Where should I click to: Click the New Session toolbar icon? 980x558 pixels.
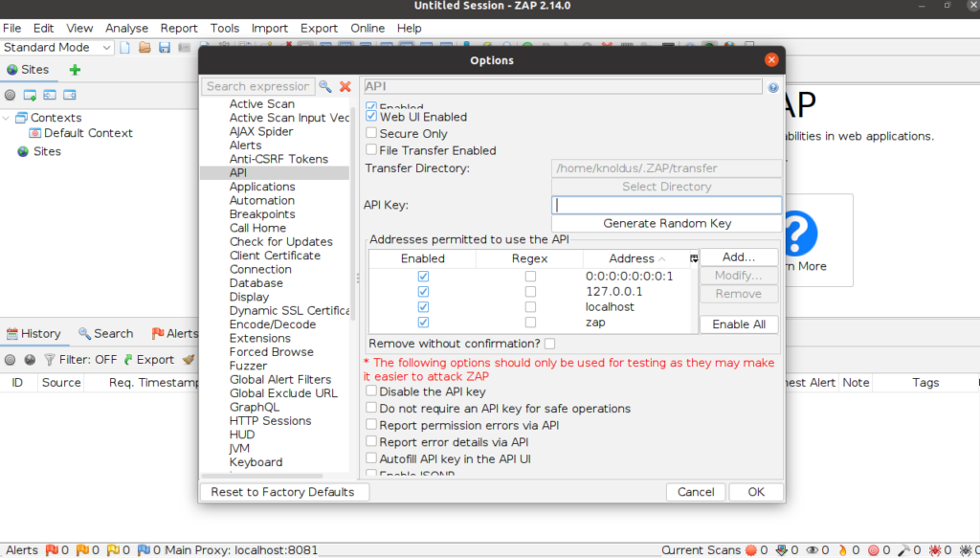point(125,47)
